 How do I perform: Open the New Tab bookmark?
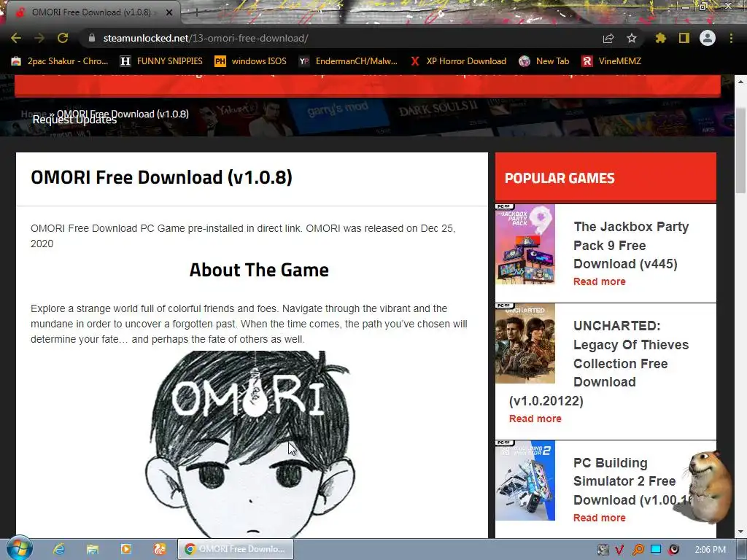point(544,61)
